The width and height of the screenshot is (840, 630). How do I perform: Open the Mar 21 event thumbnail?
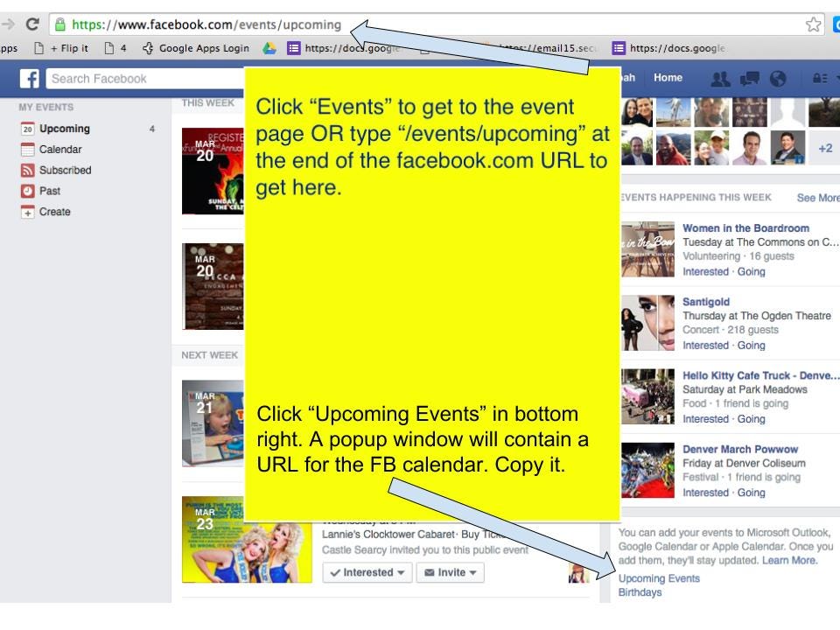pos(213,423)
